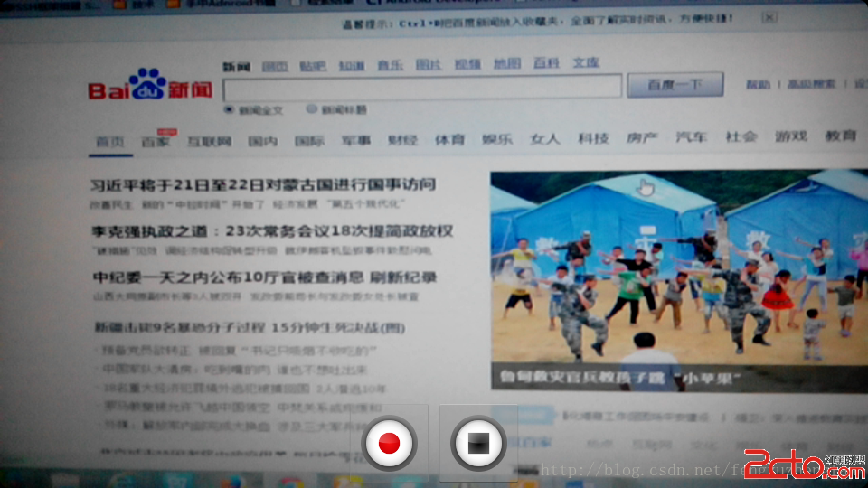Switch to the 国内 tab
The width and height of the screenshot is (868, 488).
tap(262, 141)
